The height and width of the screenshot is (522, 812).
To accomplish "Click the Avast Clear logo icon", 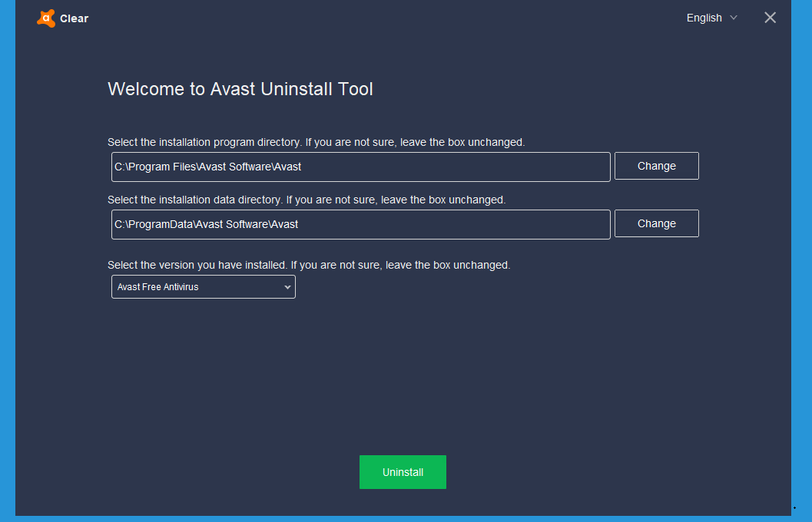I will coord(46,18).
